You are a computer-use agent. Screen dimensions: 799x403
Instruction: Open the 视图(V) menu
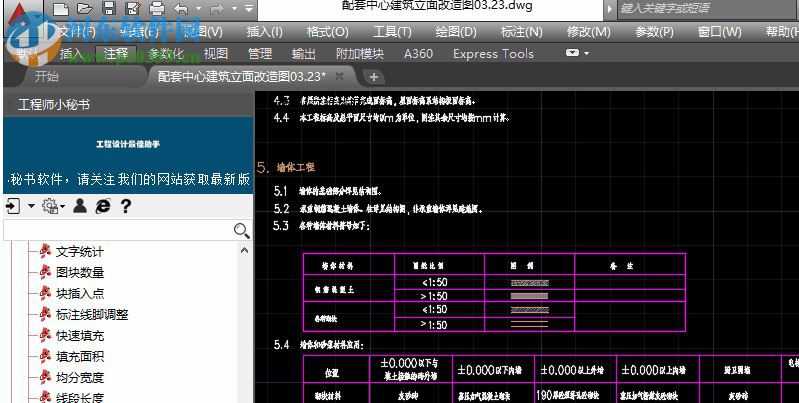click(x=202, y=32)
